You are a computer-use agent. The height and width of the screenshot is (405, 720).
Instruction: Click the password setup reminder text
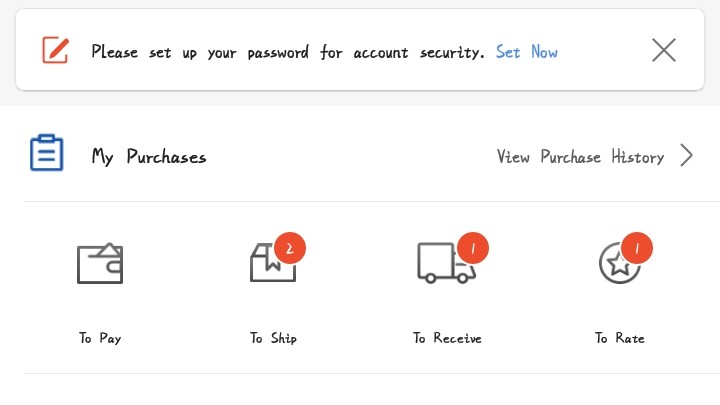pyautogui.click(x=288, y=52)
